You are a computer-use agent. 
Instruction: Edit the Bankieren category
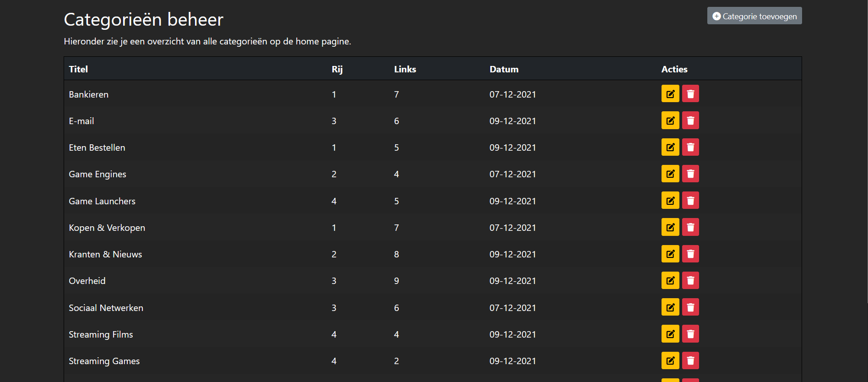(x=670, y=94)
